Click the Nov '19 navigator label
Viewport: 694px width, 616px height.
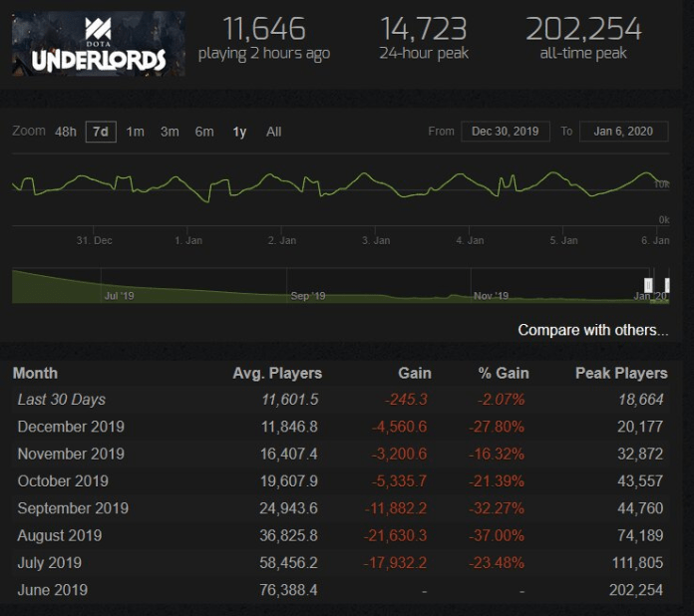pos(491,296)
